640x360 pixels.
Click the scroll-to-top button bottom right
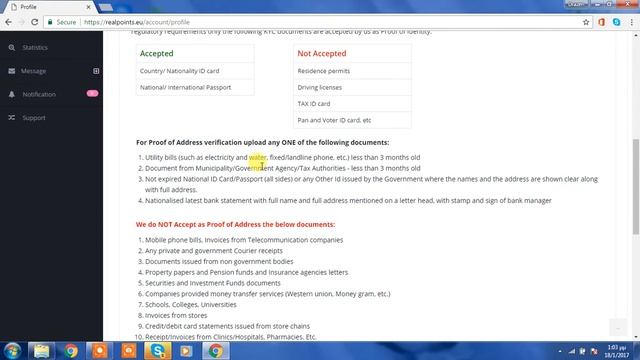(618, 328)
